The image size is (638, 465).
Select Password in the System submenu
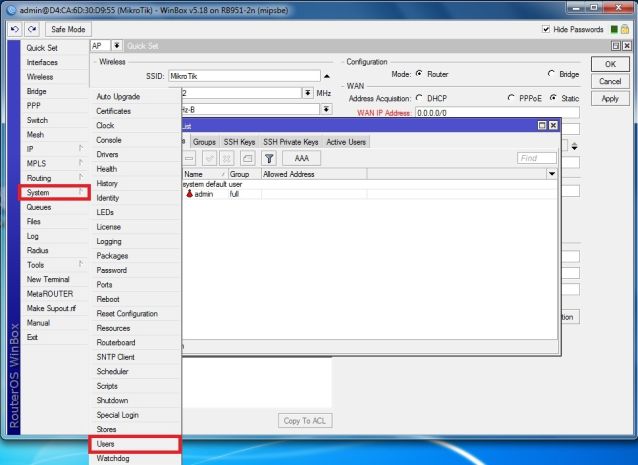click(x=135, y=270)
